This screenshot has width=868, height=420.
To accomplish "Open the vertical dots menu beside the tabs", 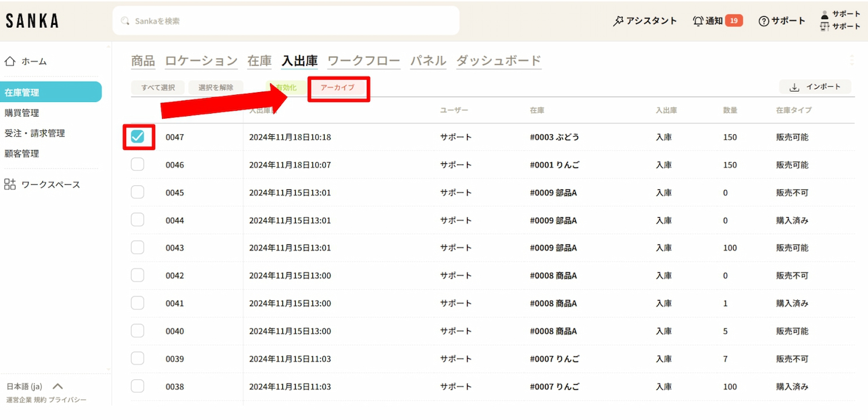I will tap(851, 60).
